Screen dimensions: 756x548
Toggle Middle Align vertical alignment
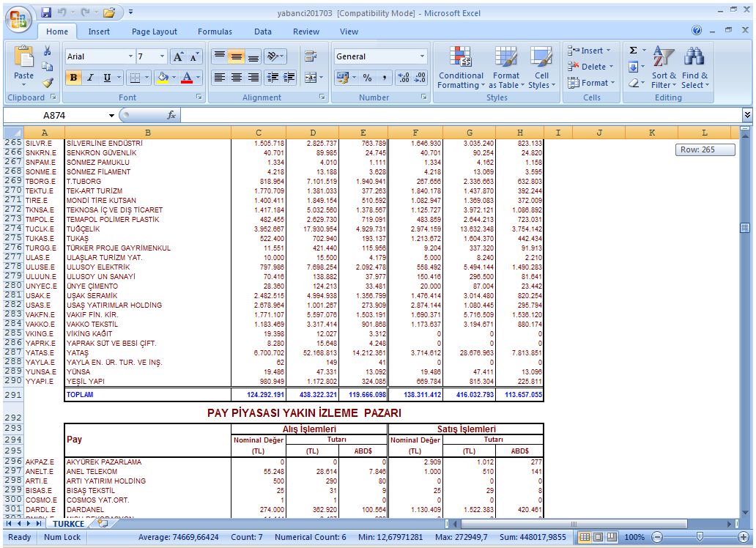point(236,56)
